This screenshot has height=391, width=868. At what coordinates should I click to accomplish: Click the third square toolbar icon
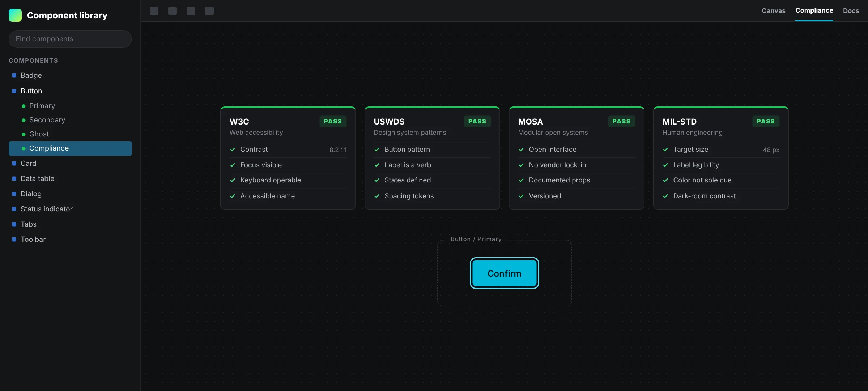pos(191,11)
